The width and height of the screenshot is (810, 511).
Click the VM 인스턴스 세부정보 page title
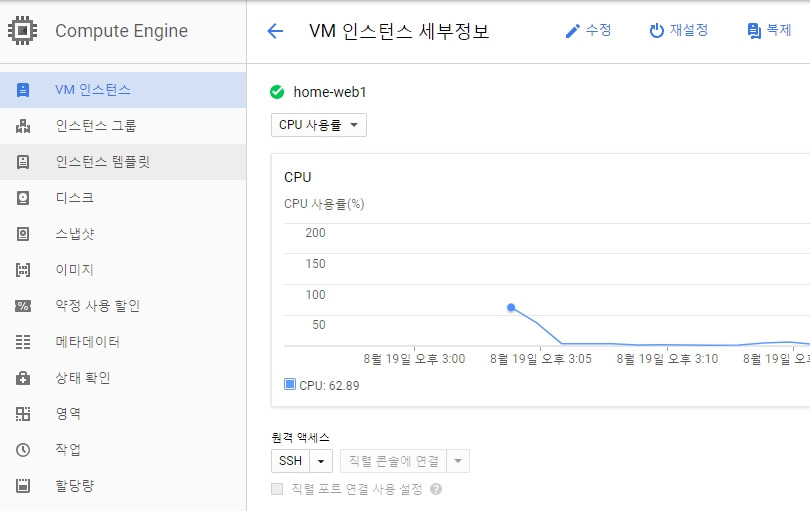399,31
